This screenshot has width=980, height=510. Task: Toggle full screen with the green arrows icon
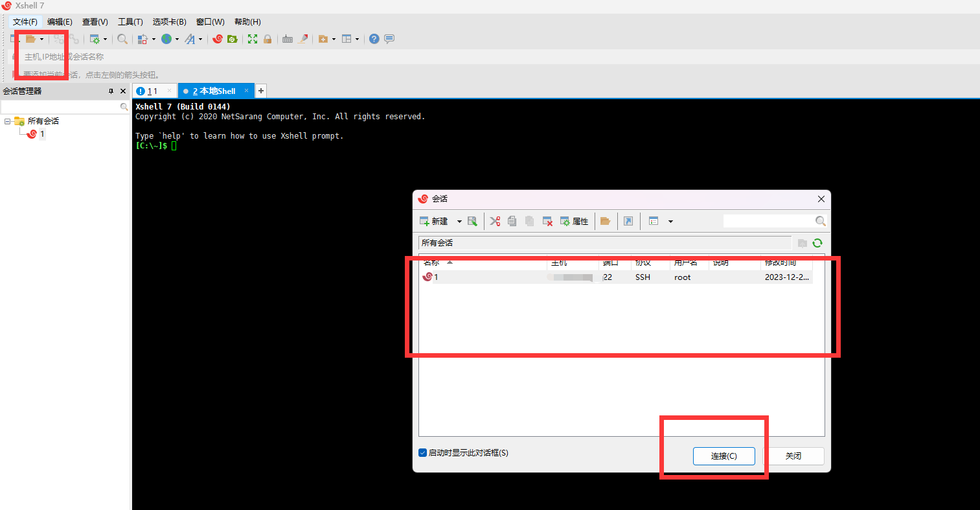[253, 39]
